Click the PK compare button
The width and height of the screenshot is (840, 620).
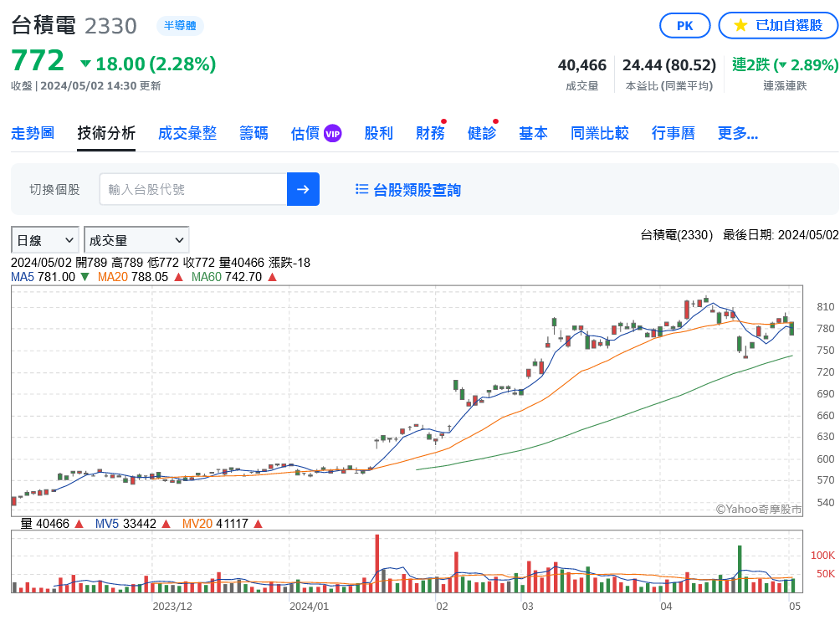684,26
